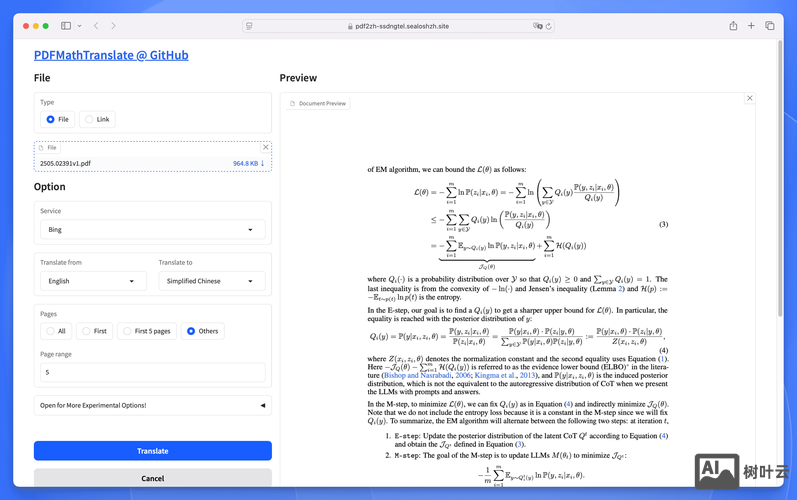Image resolution: width=797 pixels, height=500 pixels.
Task: Open the Share icon in Safari toolbar
Action: coord(733,25)
